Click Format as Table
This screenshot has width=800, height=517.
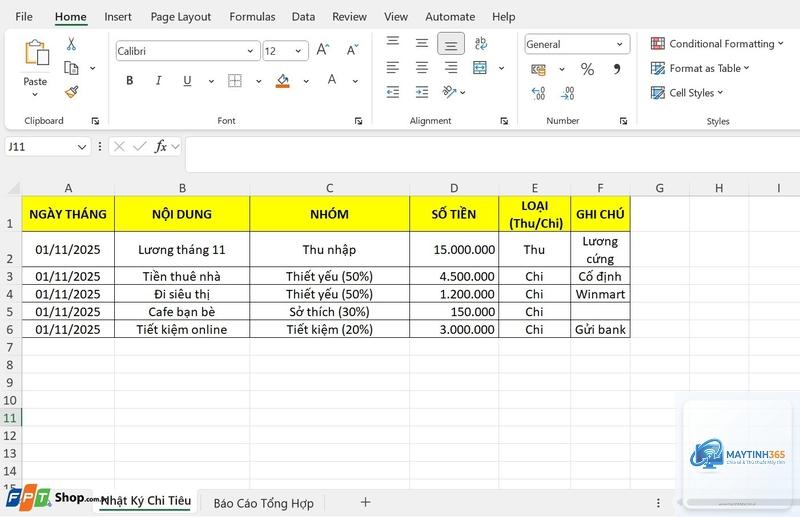click(700, 68)
